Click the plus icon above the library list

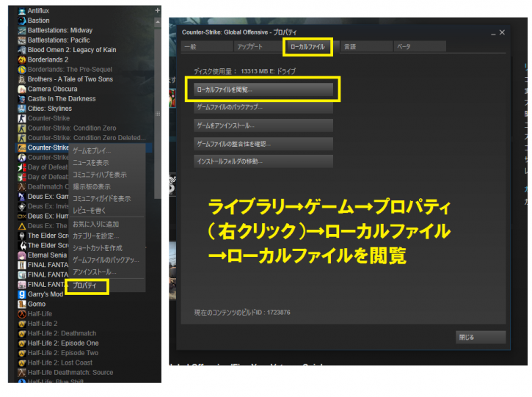(158, 10)
